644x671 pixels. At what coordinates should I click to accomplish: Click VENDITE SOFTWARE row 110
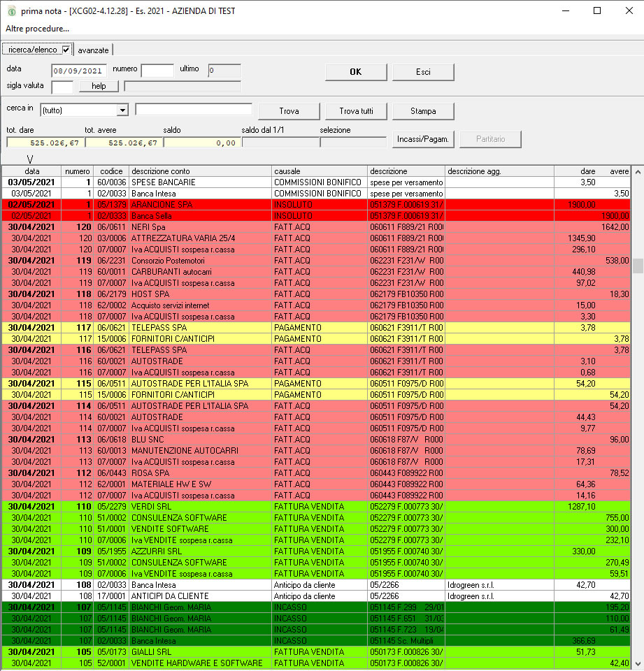coord(316,529)
